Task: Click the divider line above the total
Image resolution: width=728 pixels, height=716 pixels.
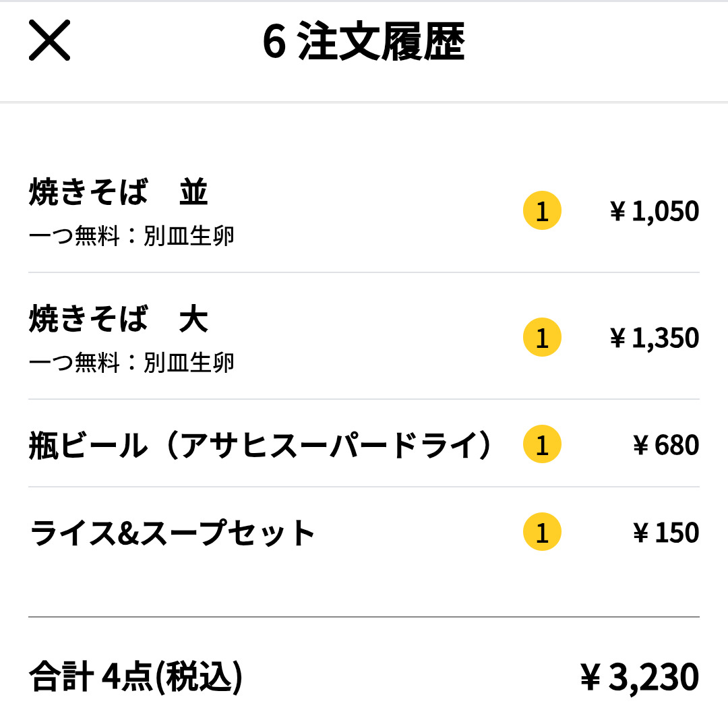Action: click(x=364, y=616)
